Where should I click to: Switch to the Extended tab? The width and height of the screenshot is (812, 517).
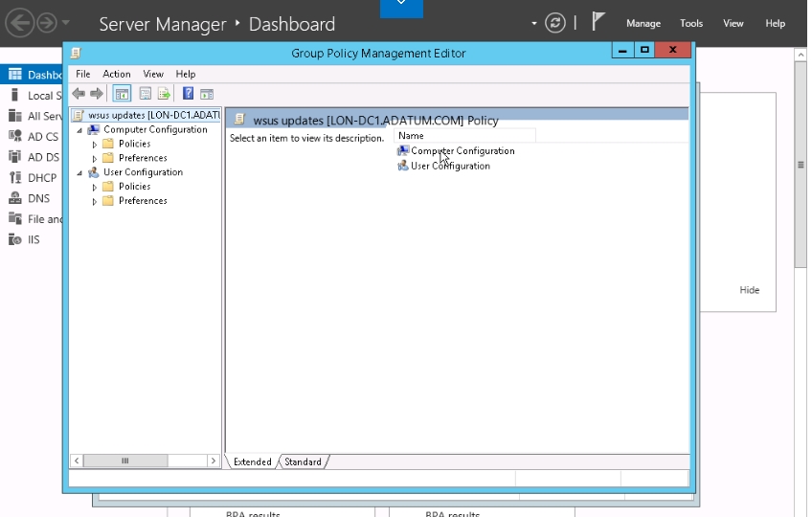252,461
